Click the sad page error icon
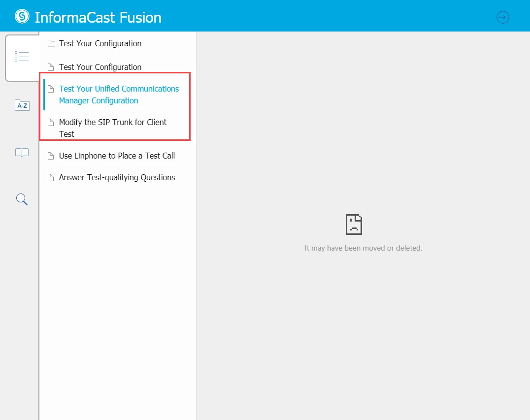The image size is (530, 420). (354, 225)
